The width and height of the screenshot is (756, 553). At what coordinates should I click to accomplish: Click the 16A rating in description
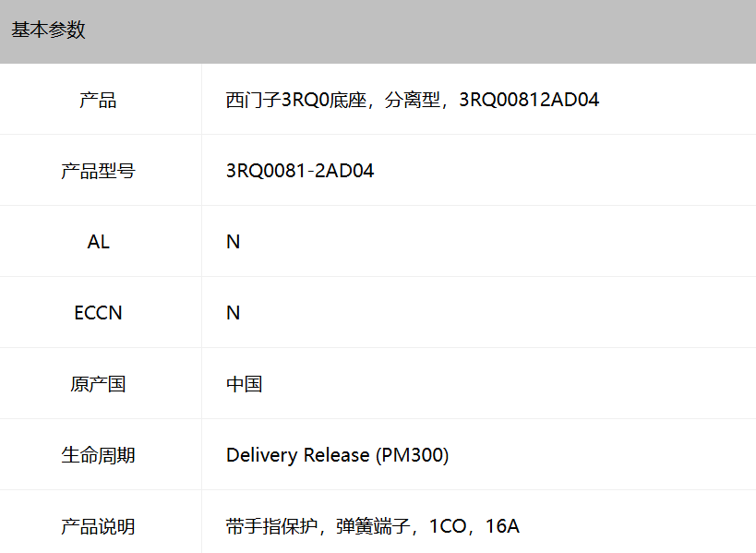tap(502, 526)
